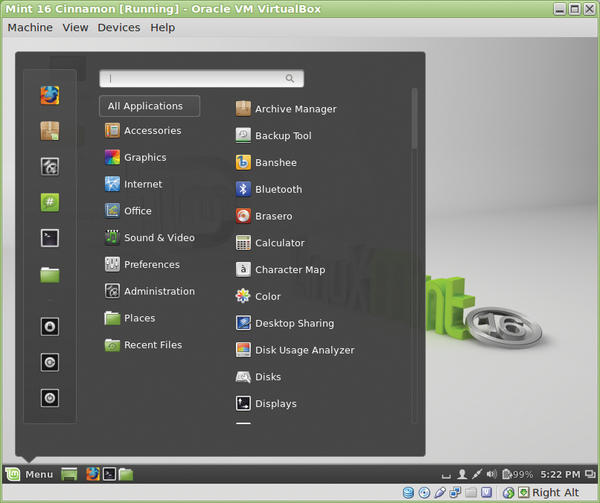Image resolution: width=600 pixels, height=503 pixels.
Task: Click the network applet in the panel
Action: pos(477,474)
